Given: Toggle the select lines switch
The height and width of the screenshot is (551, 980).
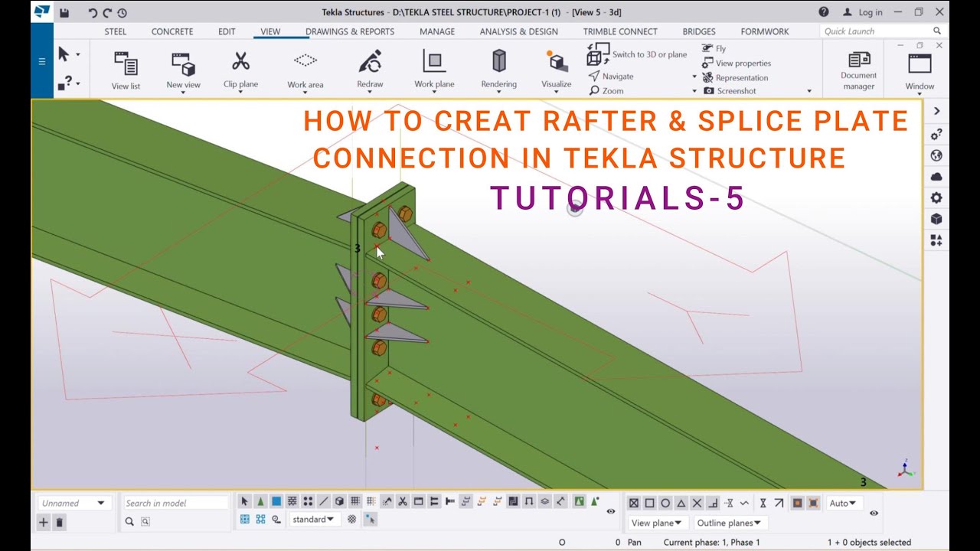Looking at the screenshot, I should click(324, 501).
